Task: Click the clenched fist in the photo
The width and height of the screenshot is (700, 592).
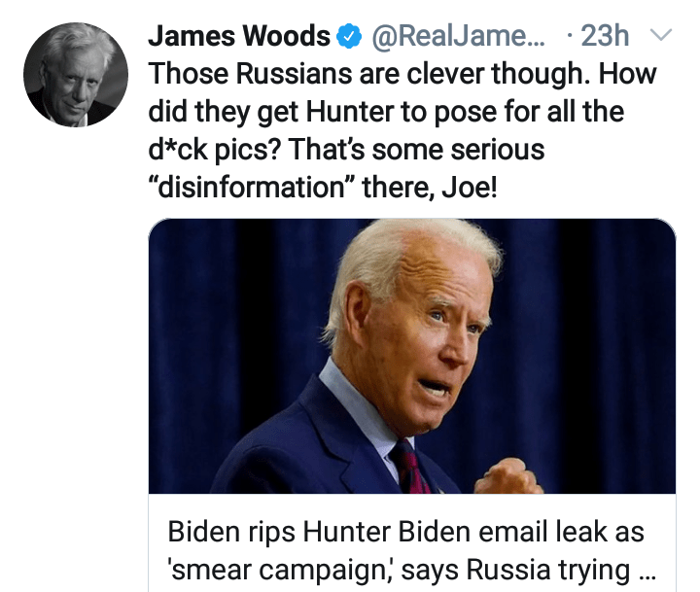Action: coord(508,477)
